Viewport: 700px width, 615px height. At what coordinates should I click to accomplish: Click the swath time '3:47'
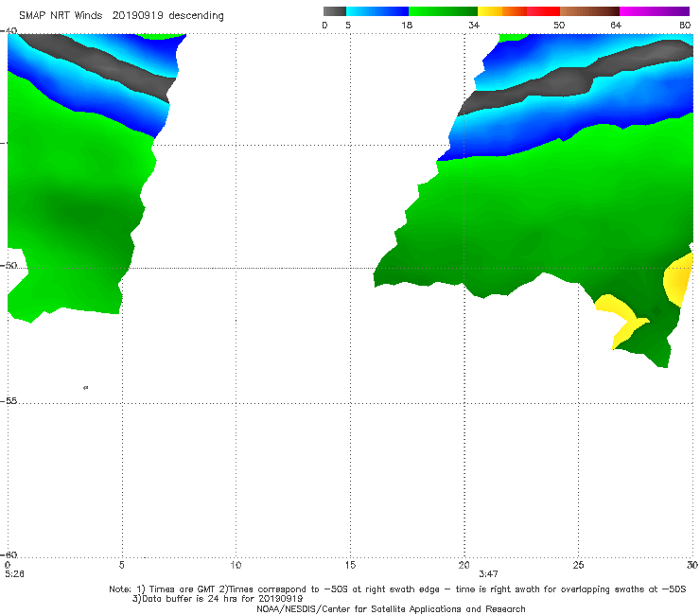click(488, 573)
